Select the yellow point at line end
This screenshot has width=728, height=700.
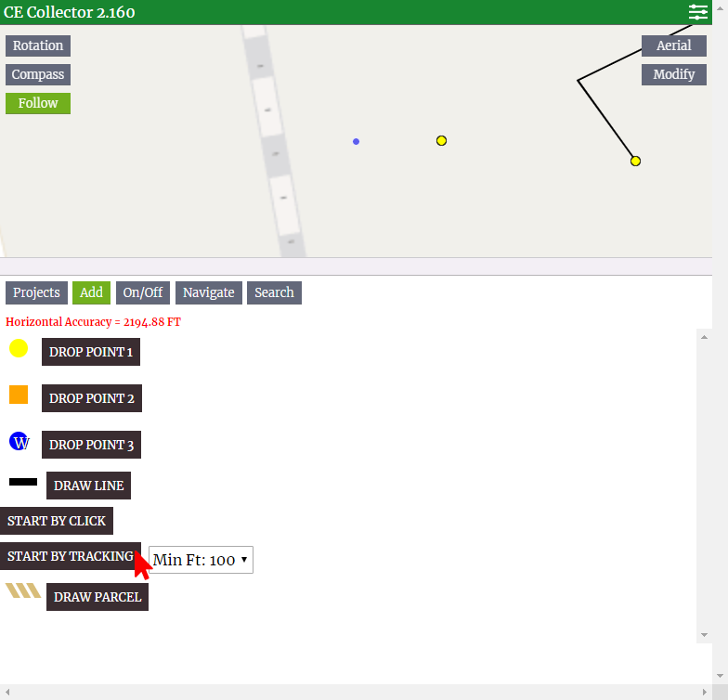635,162
